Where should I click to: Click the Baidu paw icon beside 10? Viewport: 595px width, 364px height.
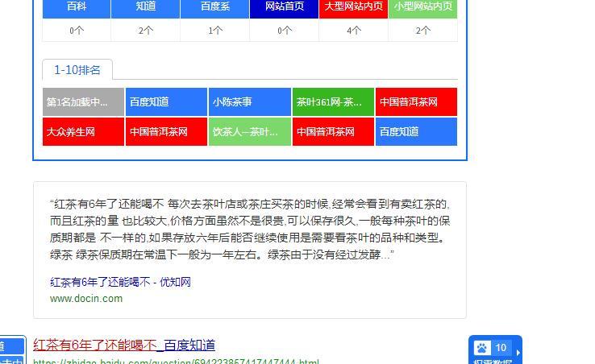click(x=482, y=348)
